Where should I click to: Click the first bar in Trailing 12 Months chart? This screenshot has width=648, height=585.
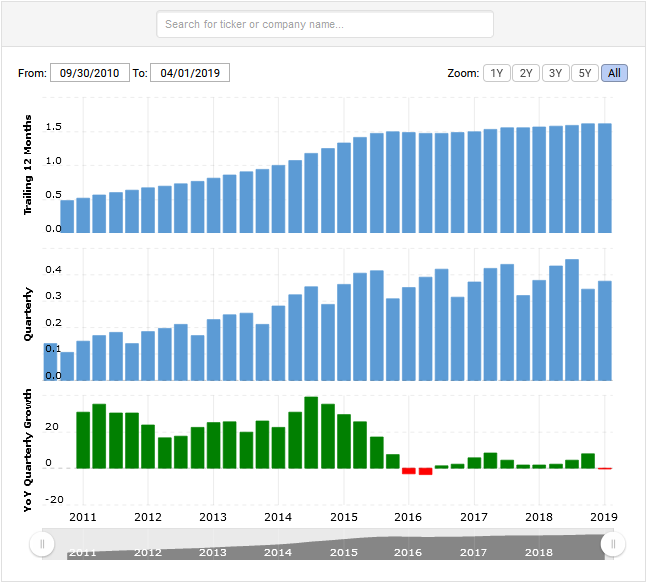click(67, 216)
